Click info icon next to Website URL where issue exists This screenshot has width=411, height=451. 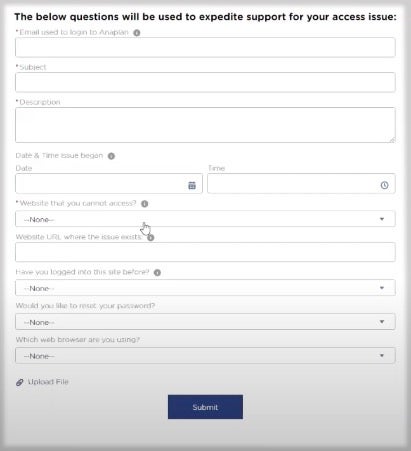151,238
